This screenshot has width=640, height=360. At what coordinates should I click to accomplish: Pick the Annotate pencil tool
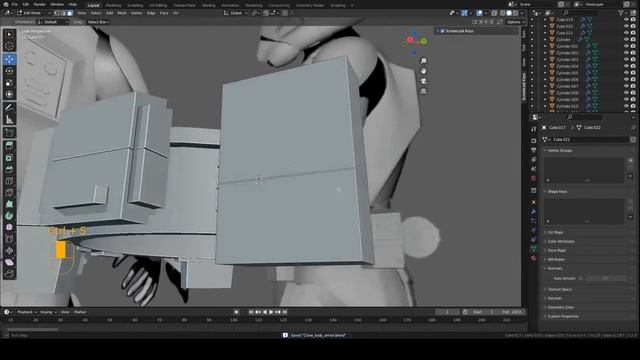9,108
